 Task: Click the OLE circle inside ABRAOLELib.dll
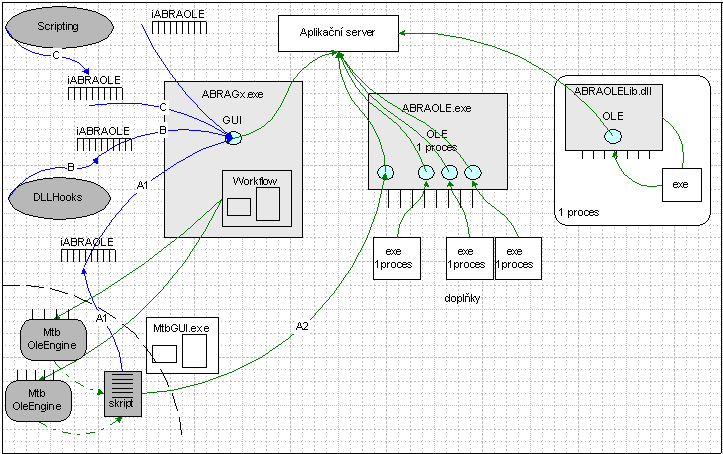click(613, 136)
